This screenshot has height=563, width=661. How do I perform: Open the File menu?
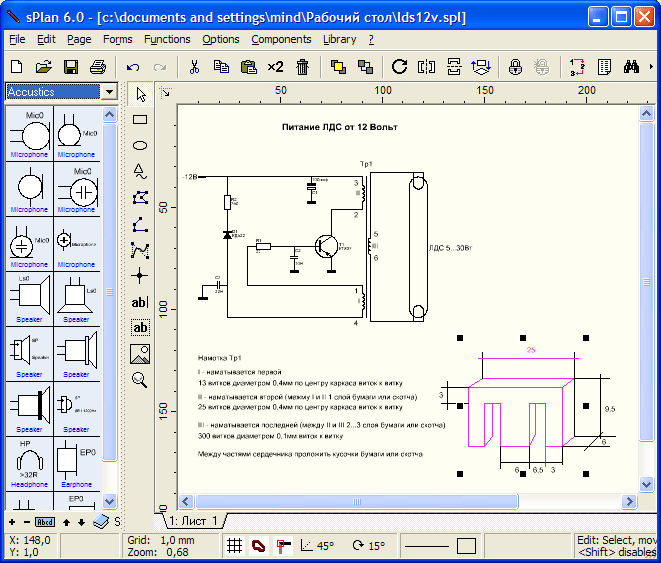[x=17, y=39]
